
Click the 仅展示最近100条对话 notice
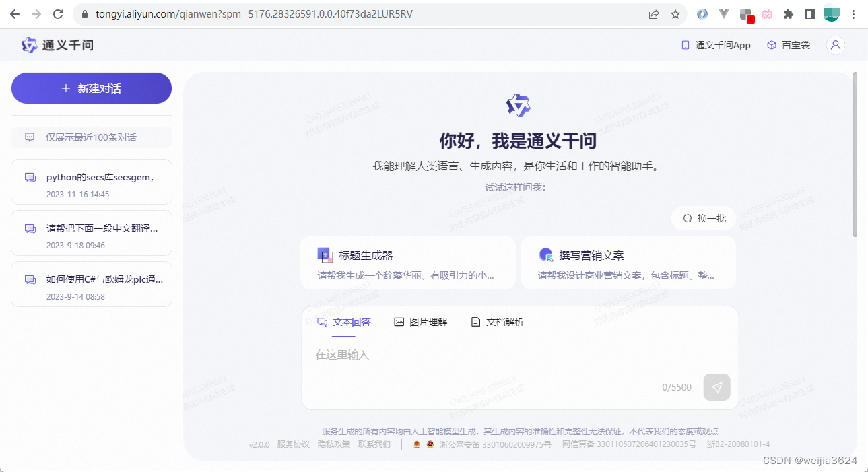click(92, 137)
